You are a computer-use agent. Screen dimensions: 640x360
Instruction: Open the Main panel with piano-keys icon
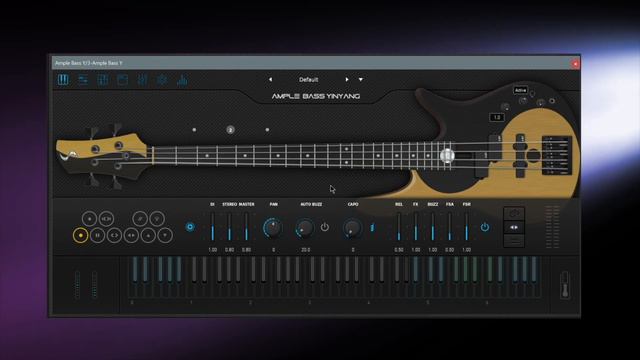tap(63, 80)
